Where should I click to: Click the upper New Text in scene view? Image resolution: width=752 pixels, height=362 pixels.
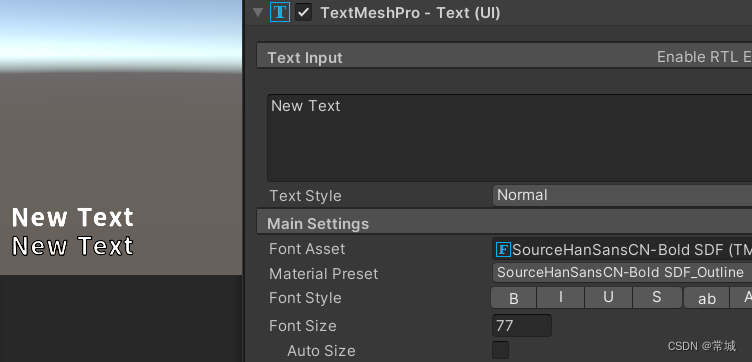(x=73, y=217)
